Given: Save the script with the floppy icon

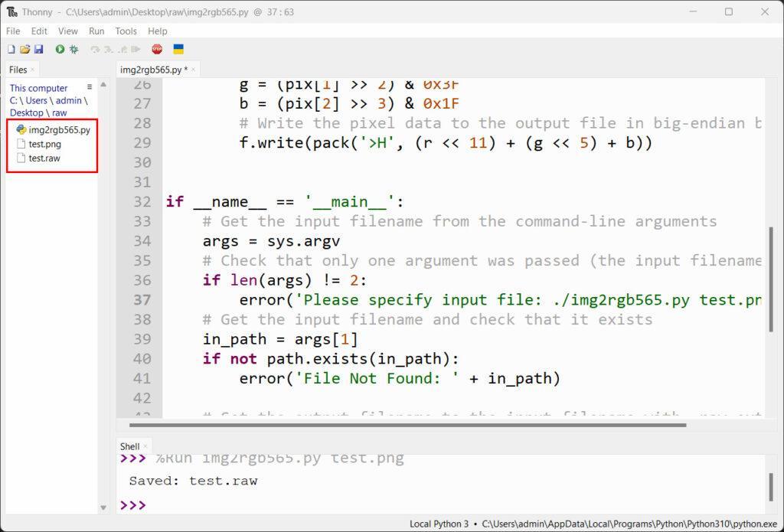Looking at the screenshot, I should click(x=38, y=49).
